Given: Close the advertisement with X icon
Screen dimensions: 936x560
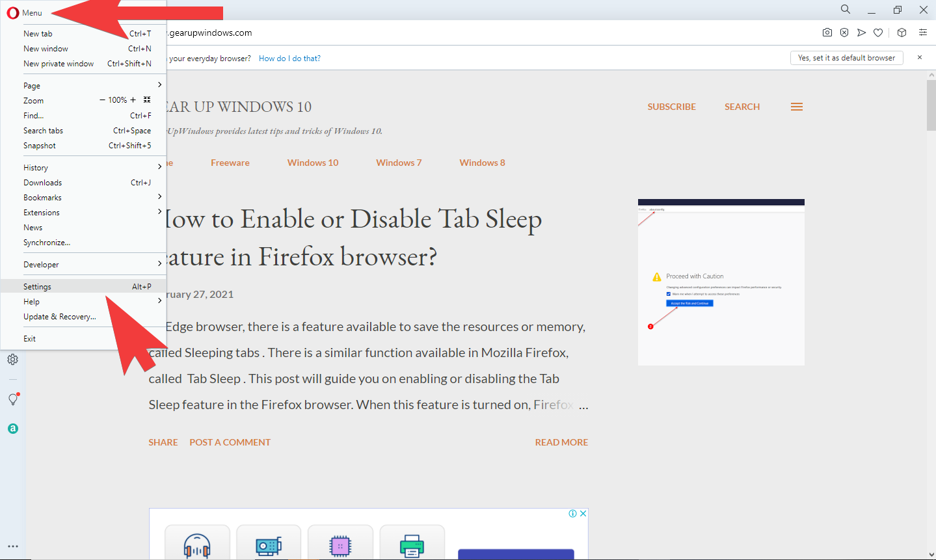Looking at the screenshot, I should tap(583, 513).
